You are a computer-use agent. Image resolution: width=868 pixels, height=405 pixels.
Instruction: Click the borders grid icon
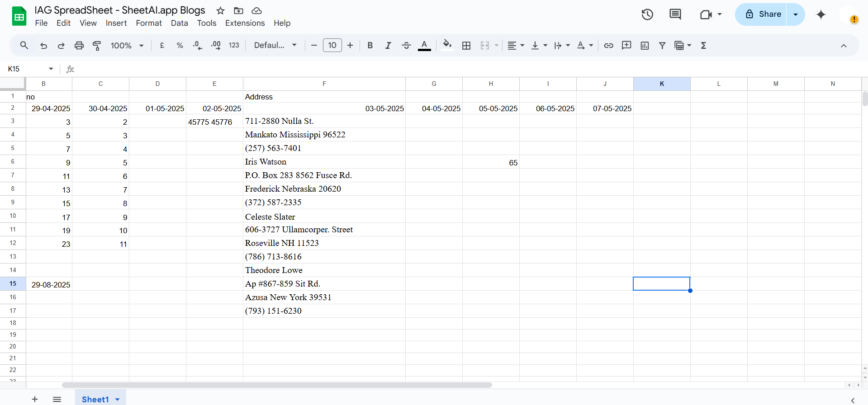click(x=466, y=45)
